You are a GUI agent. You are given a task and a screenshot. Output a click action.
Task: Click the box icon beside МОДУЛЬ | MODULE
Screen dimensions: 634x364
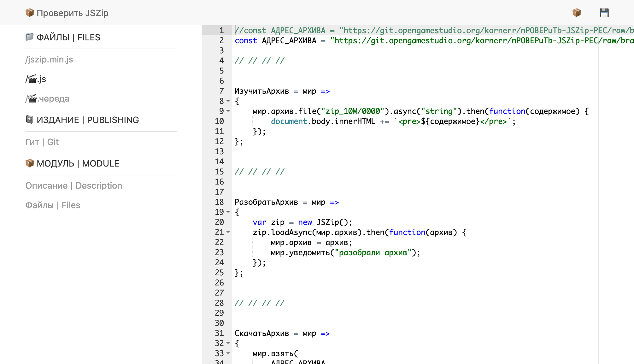pyautogui.click(x=29, y=163)
